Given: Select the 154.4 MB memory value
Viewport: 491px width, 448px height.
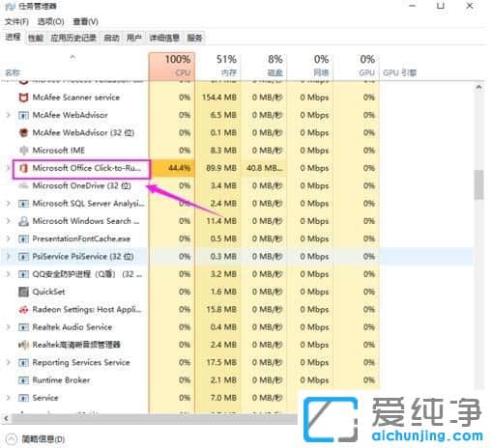Looking at the screenshot, I should [x=218, y=98].
